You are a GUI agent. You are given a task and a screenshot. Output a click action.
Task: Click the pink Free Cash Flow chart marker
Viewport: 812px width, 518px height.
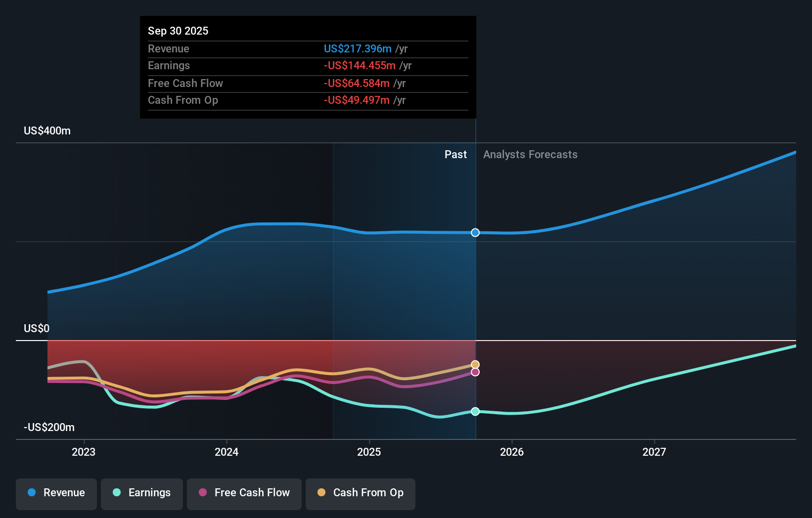[x=475, y=372]
